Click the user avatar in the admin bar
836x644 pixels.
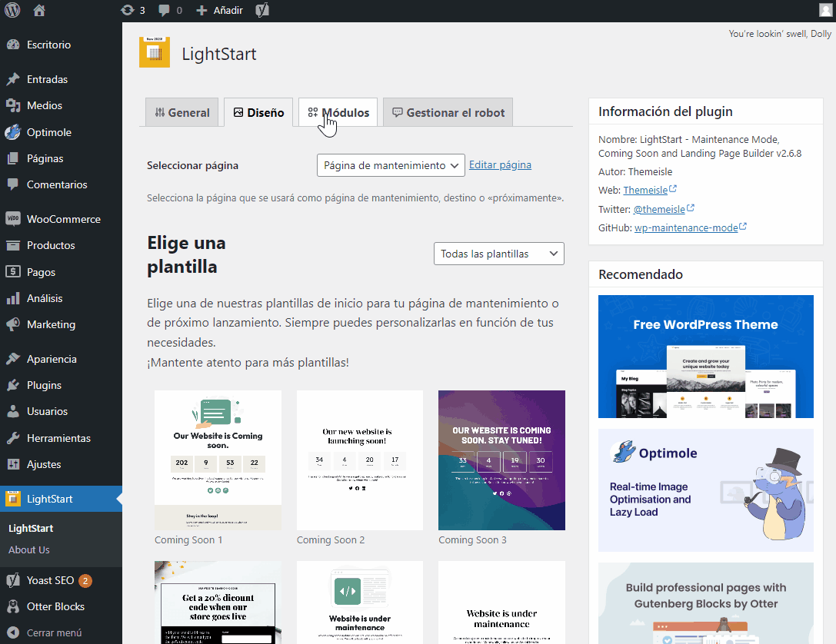pyautogui.click(x=825, y=10)
